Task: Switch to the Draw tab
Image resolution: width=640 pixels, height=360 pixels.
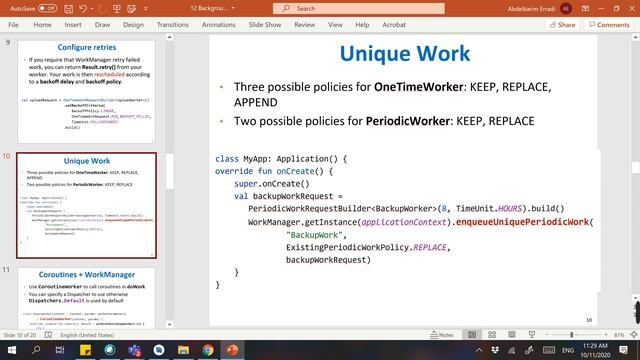Action: pos(102,25)
